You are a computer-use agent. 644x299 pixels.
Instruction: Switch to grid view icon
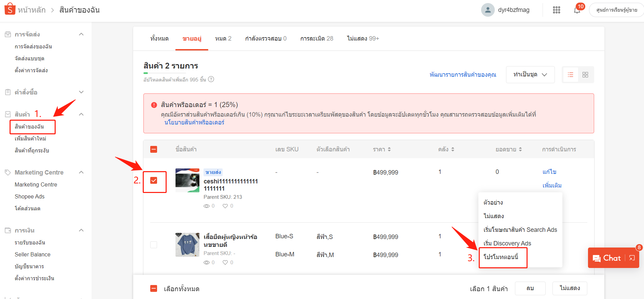pos(585,75)
